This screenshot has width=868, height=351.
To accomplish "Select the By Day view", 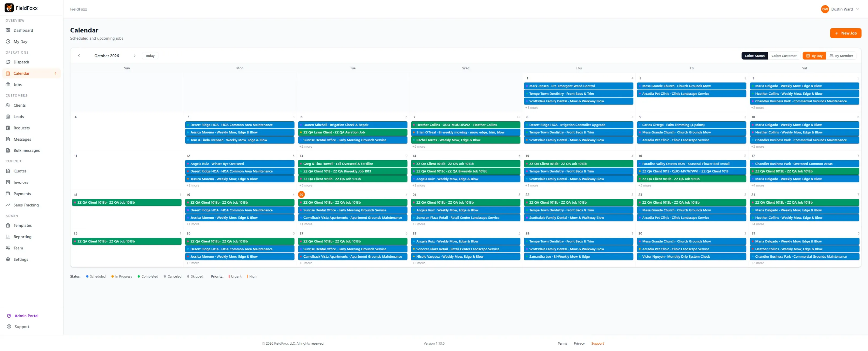I will point(814,56).
